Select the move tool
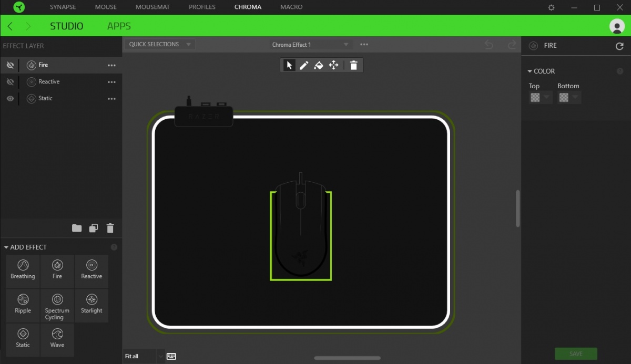 coord(333,65)
